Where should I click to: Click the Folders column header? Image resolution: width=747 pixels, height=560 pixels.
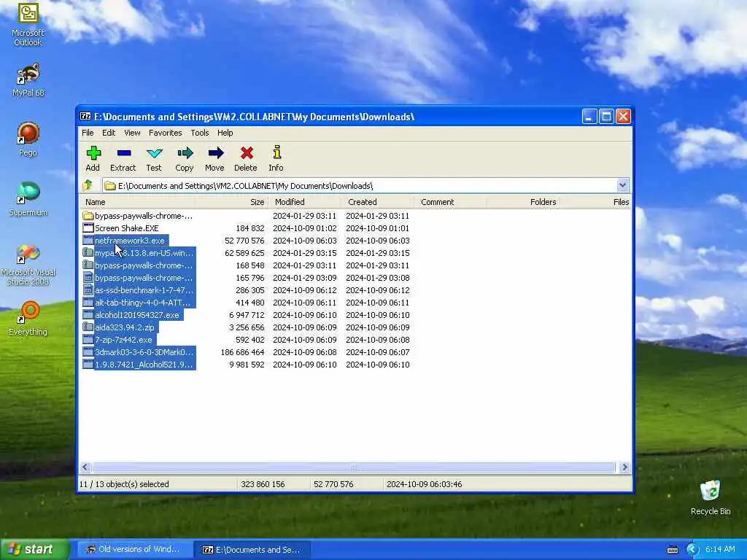click(x=522, y=202)
